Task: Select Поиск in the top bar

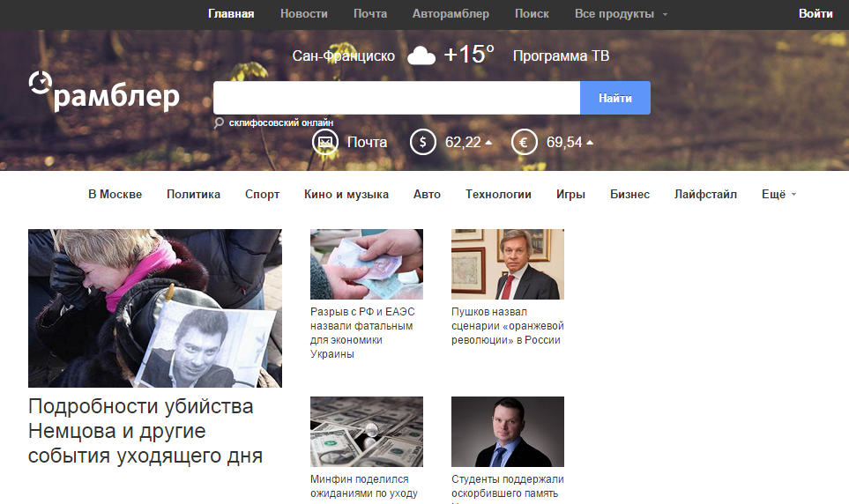Action: pyautogui.click(x=532, y=14)
